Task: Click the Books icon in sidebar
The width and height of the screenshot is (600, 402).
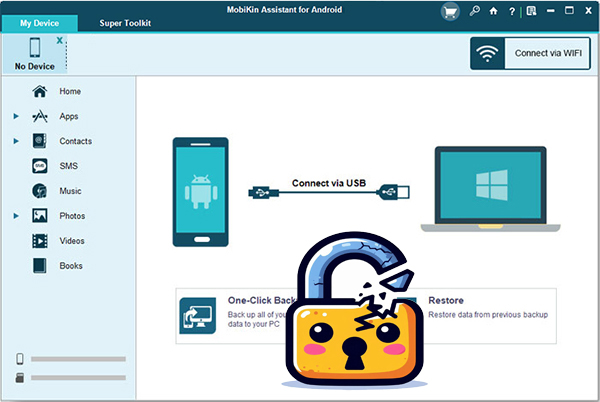Action: [40, 266]
